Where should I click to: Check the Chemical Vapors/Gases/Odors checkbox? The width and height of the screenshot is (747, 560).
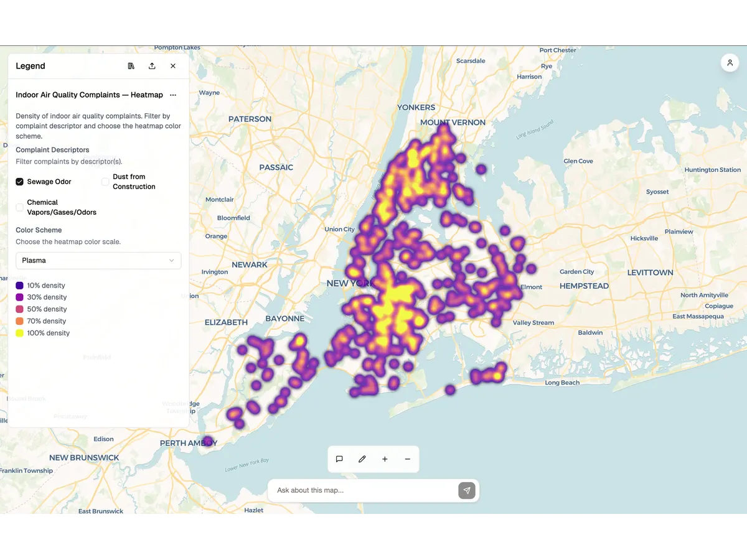(20, 207)
